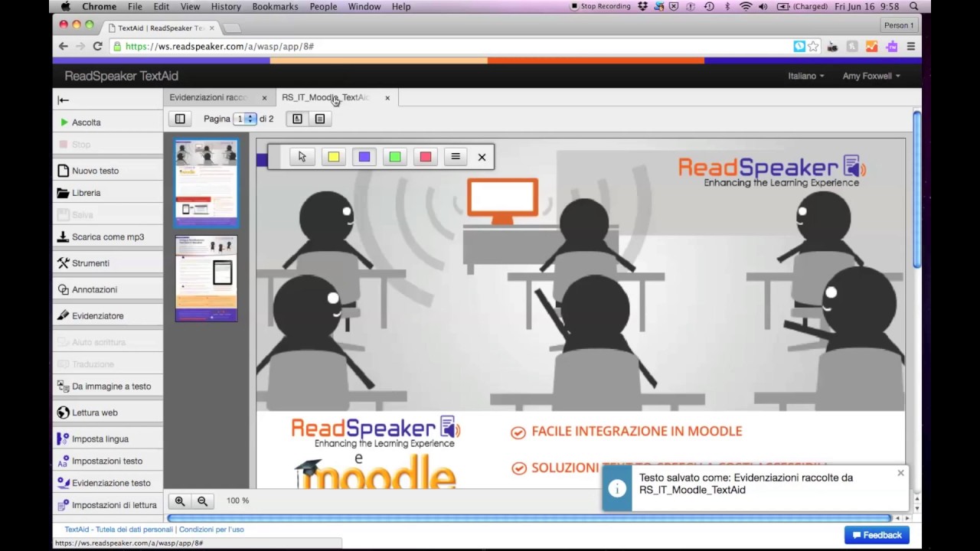980x551 pixels.
Task: Open the highlighter options menu icon
Action: pos(456,157)
